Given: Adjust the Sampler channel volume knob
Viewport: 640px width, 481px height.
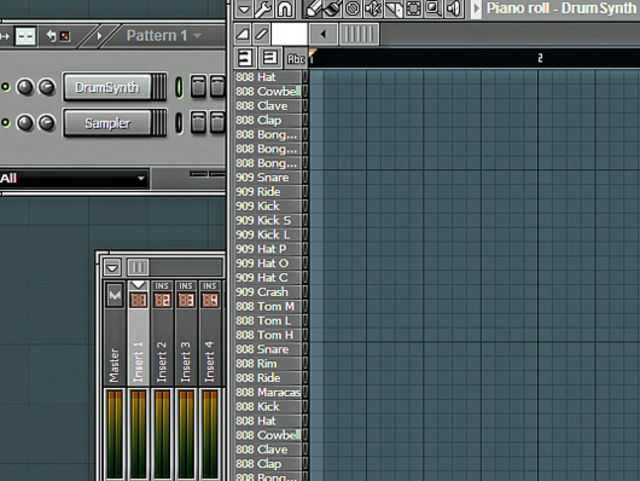Looking at the screenshot, I should pyautogui.click(x=47, y=123).
